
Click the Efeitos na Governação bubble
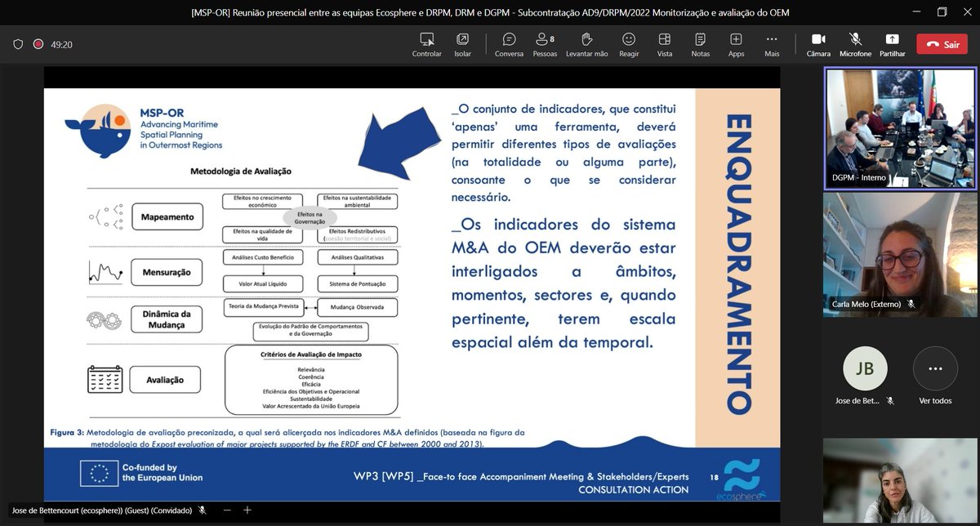coord(310,216)
